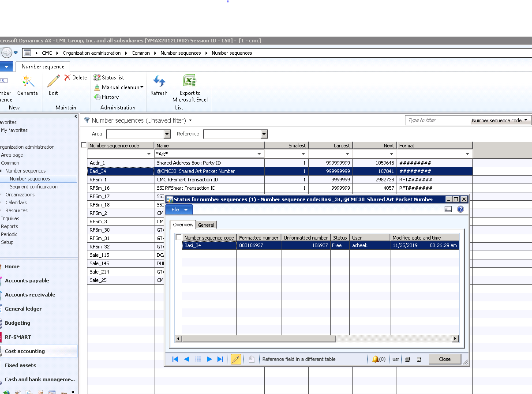The height and width of the screenshot is (394, 532).
Task: Open the Budgeting module
Action: (17, 323)
